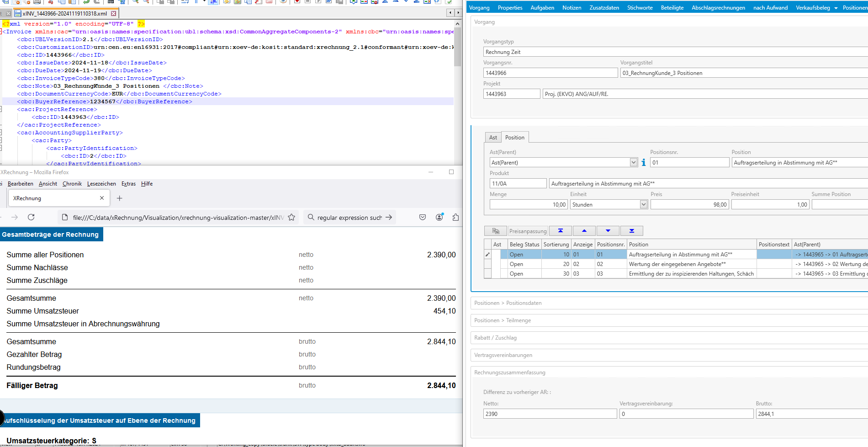Viewport: 868px width, 447px height.
Task: Expand the Rabatt / Zuschlag section
Action: [495, 338]
